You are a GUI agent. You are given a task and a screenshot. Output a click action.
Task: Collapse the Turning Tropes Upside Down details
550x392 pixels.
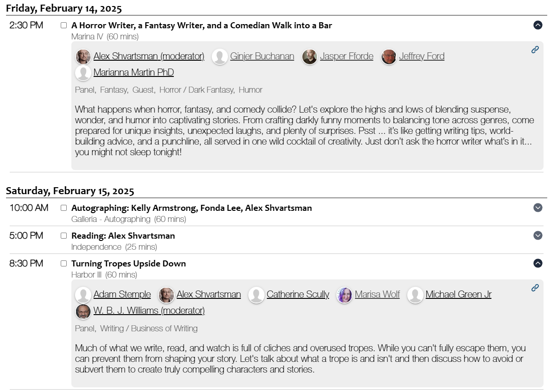[x=537, y=263]
